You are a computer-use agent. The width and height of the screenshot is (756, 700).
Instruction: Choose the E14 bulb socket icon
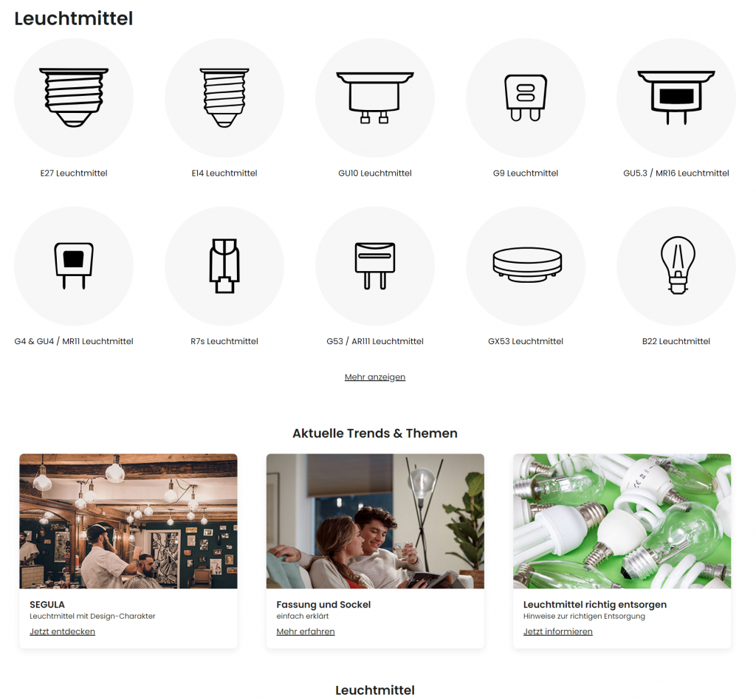coord(224,98)
